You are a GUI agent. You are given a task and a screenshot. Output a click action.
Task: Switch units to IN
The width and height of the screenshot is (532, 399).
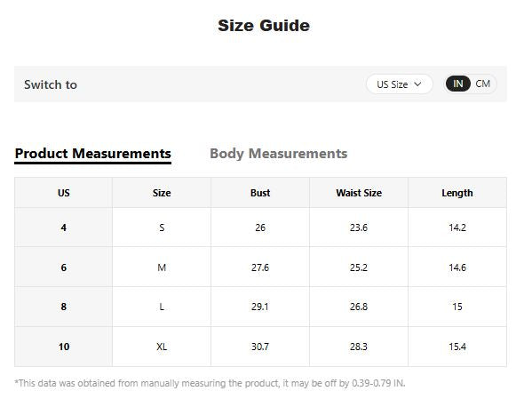[x=457, y=84]
